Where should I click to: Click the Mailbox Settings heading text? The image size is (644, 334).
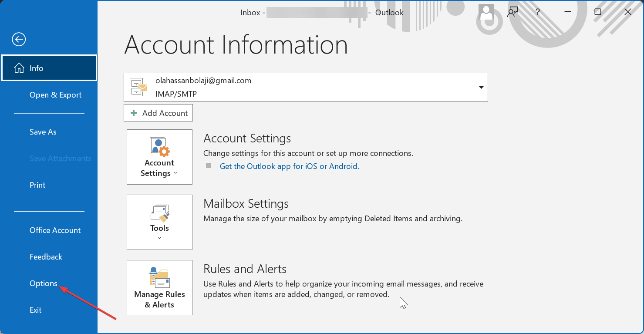[x=246, y=204]
